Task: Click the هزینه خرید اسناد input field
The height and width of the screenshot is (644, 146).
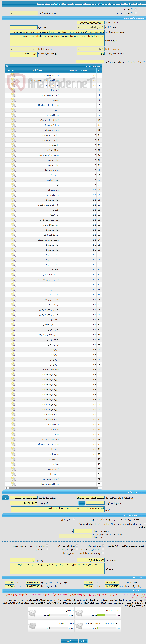Action: pos(83,531)
